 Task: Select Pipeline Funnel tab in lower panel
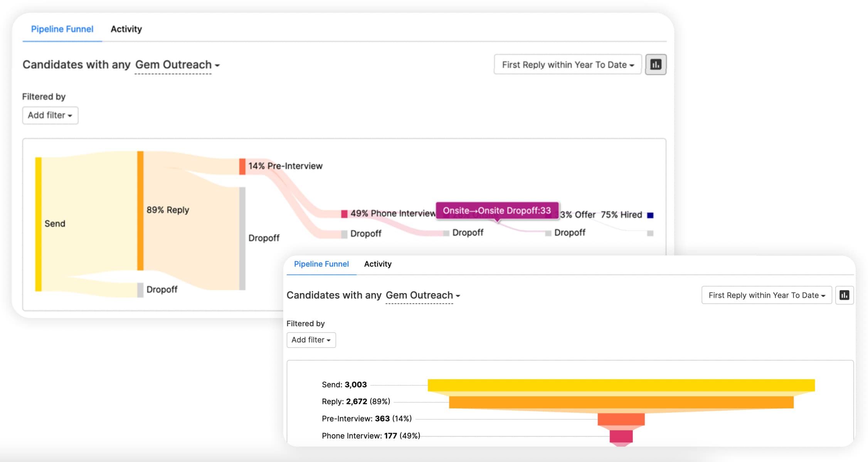(x=321, y=264)
